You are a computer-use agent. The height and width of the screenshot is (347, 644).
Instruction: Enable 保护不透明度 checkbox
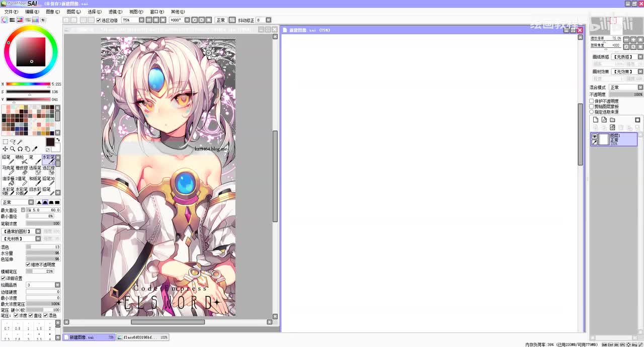[592, 101]
